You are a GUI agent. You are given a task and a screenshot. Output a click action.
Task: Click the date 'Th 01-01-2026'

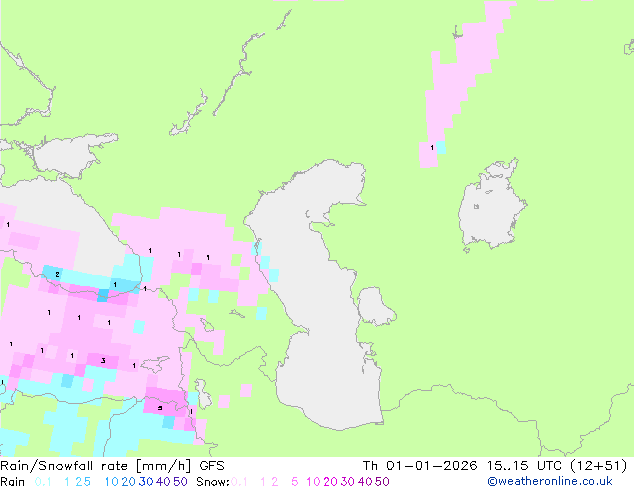point(420,466)
